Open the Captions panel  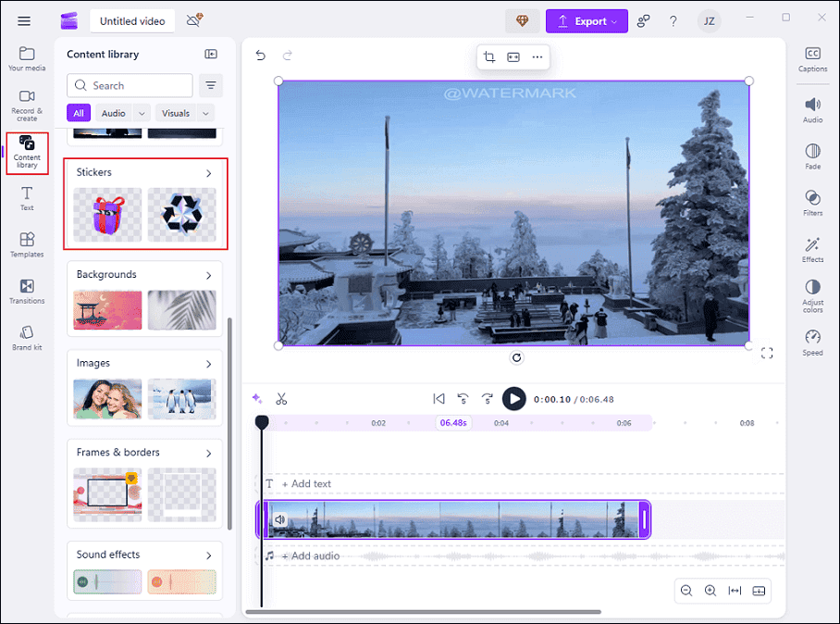tap(811, 58)
